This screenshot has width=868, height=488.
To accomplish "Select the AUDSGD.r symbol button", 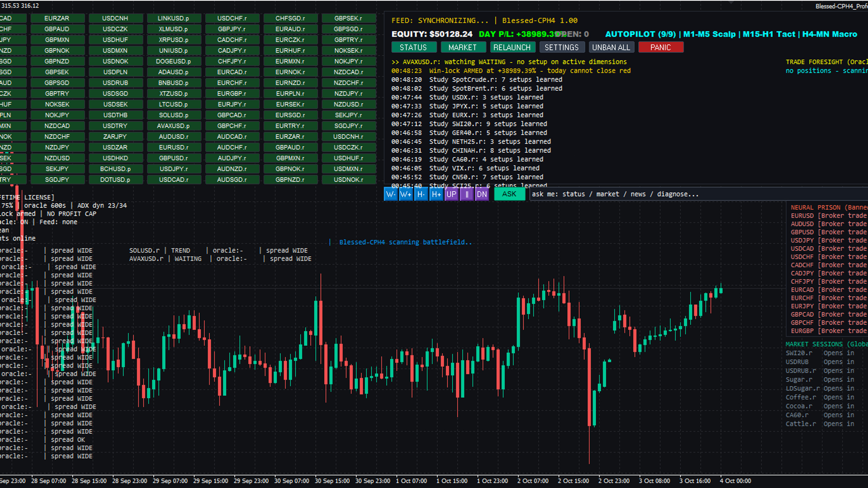I will point(232,180).
